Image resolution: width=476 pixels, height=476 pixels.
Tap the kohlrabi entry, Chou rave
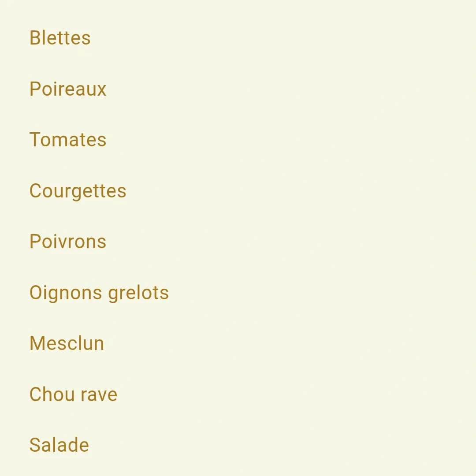(x=73, y=394)
